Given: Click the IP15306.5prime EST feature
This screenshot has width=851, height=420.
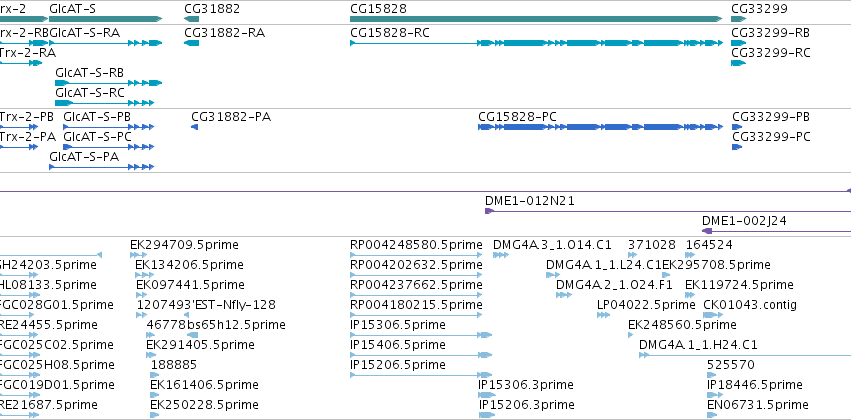Looking at the screenshot, I should pos(421,335).
